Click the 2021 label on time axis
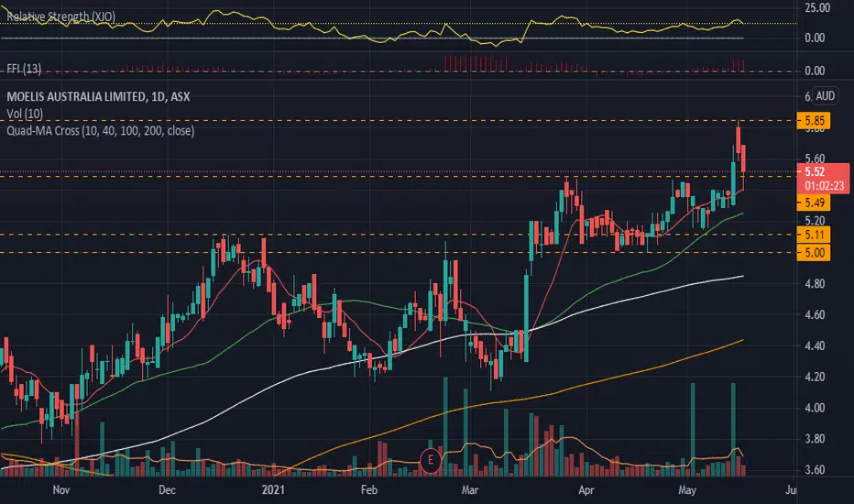854x504 pixels. (x=273, y=490)
